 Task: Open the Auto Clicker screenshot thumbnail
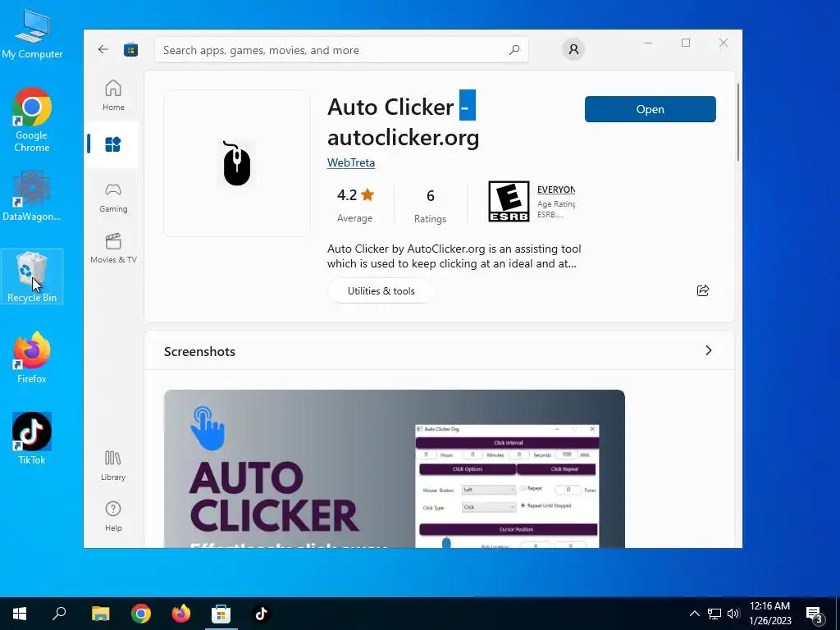click(x=395, y=468)
